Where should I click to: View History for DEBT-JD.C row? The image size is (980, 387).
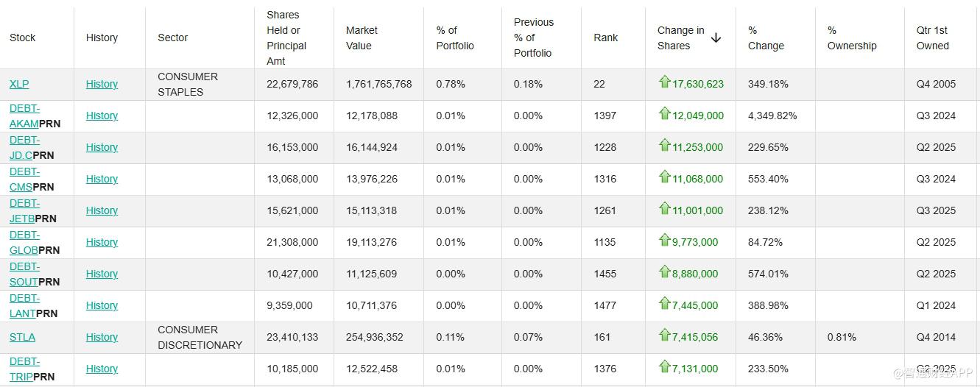(102, 148)
